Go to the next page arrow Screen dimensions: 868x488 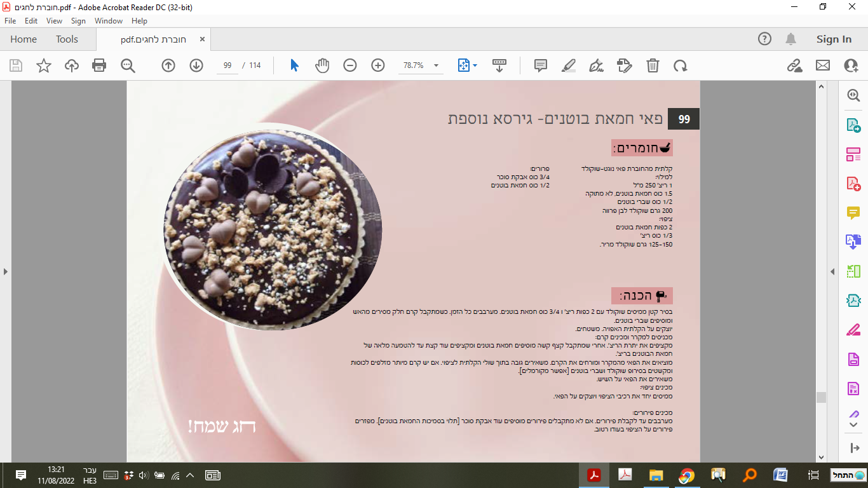pos(196,65)
